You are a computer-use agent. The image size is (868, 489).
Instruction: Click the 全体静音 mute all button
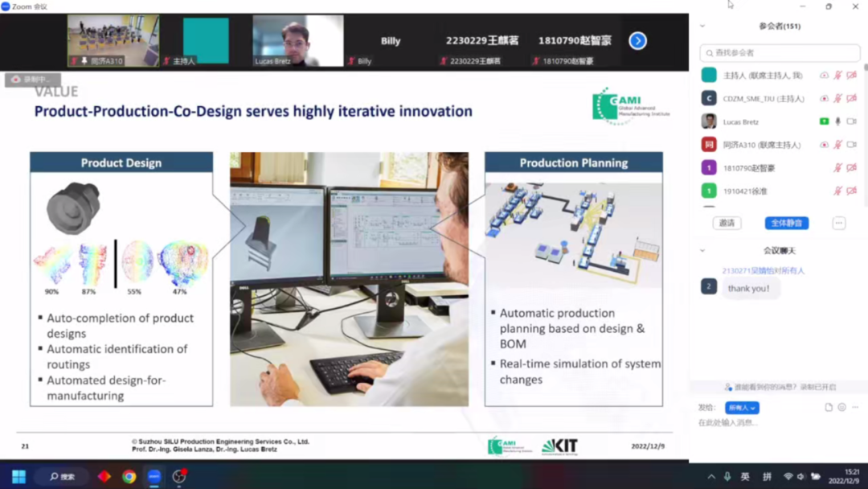tap(786, 223)
